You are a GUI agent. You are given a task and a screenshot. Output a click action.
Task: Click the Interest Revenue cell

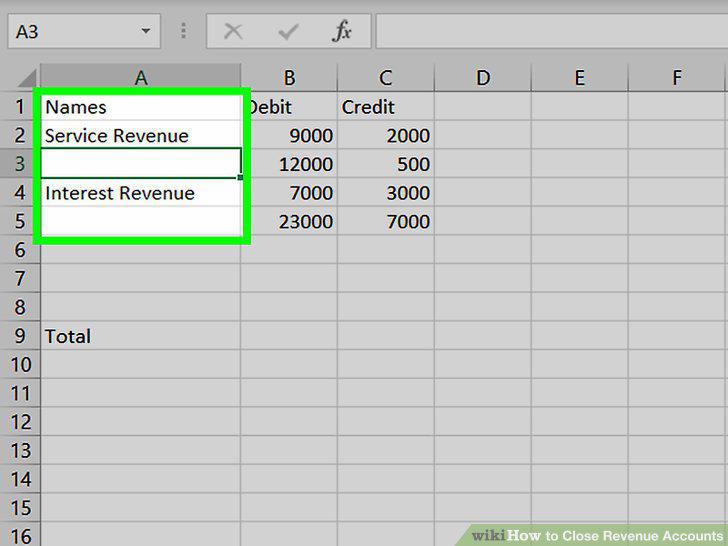tap(141, 192)
